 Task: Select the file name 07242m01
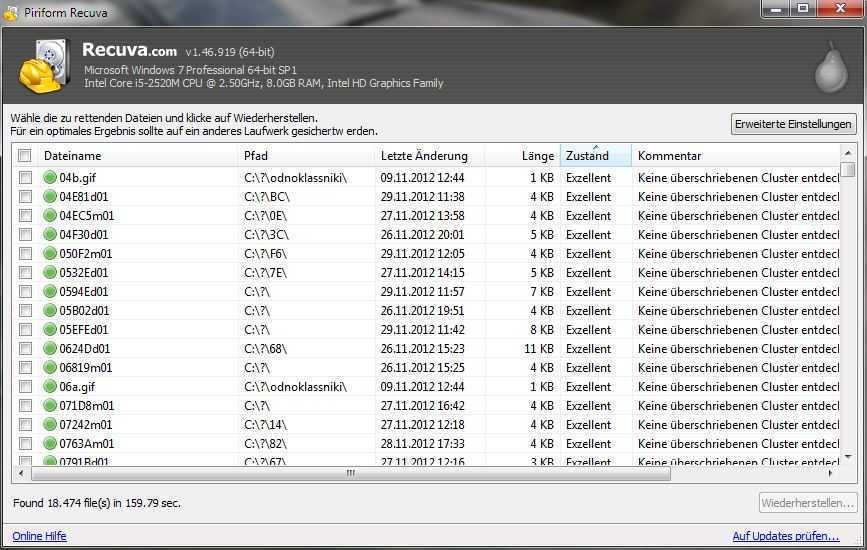[x=86, y=425]
